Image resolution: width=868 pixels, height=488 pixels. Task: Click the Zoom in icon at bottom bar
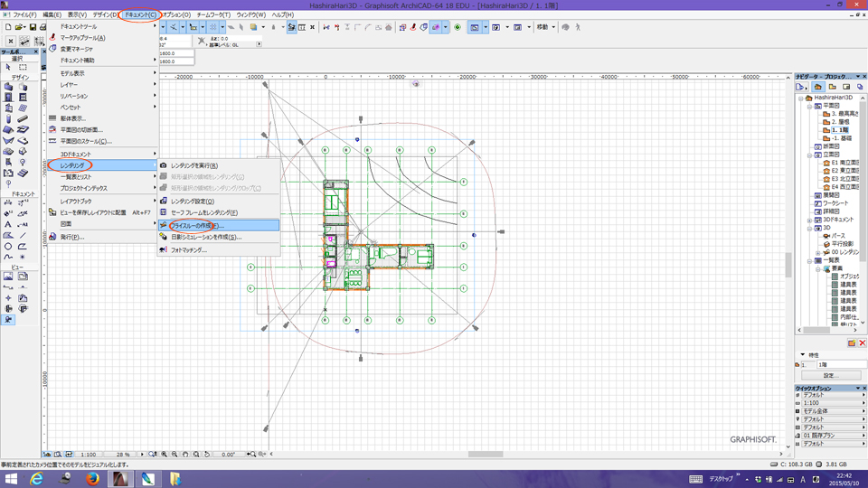(x=164, y=455)
